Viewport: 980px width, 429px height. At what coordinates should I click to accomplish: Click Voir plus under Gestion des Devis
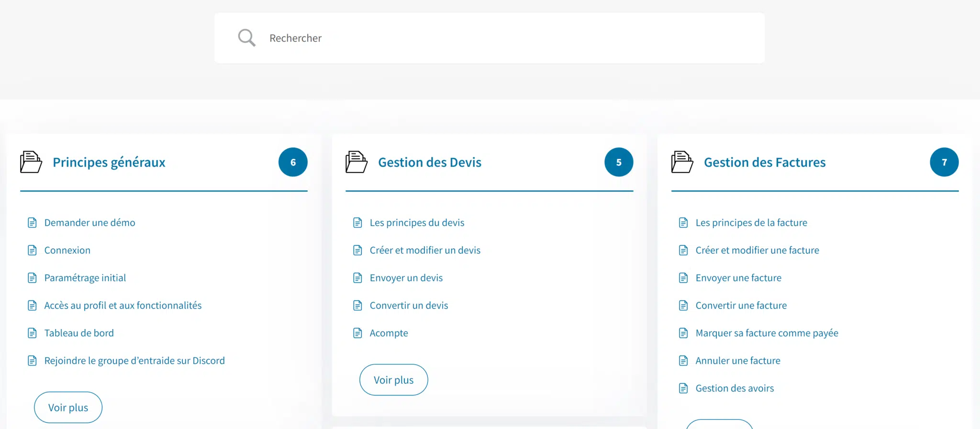point(393,380)
